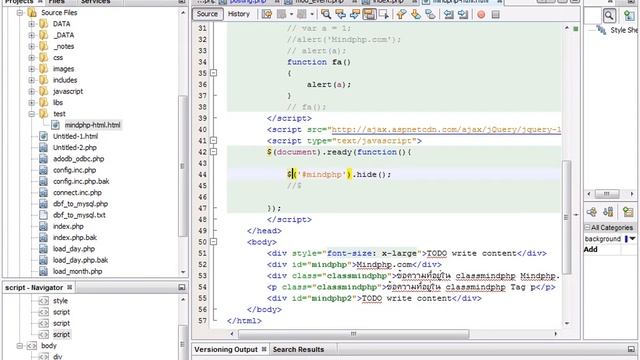Collapse code fold at line 42

point(213,152)
